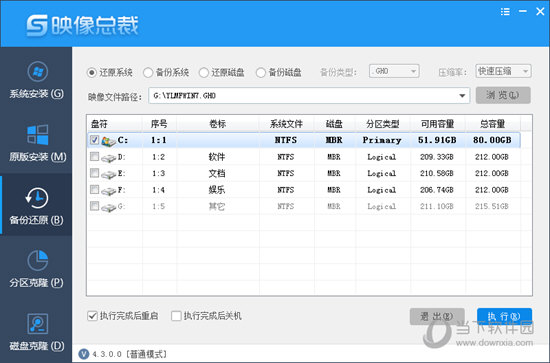Sort by 总容量 column header
This screenshot has height=363, width=550.
(492, 124)
